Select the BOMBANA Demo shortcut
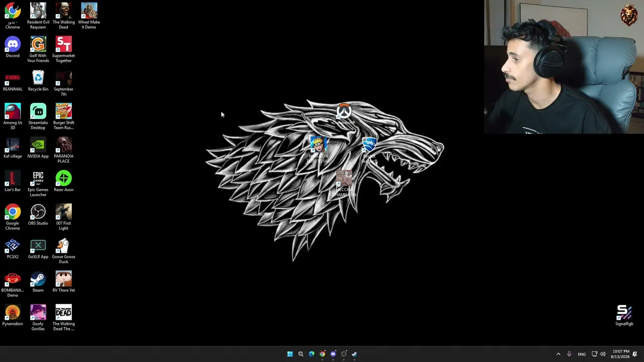Screen dimensions: 644x362 13,284
